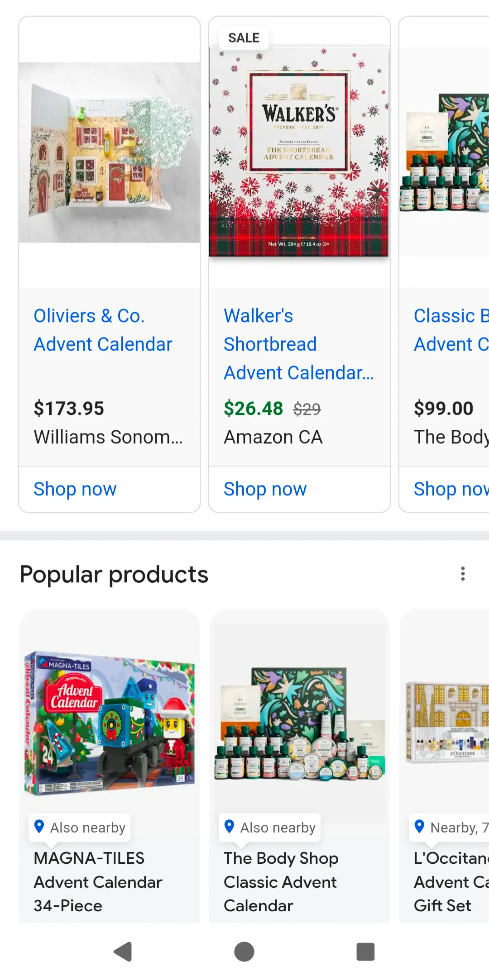Tap the SALE badge on Walker's calendar

(x=244, y=38)
